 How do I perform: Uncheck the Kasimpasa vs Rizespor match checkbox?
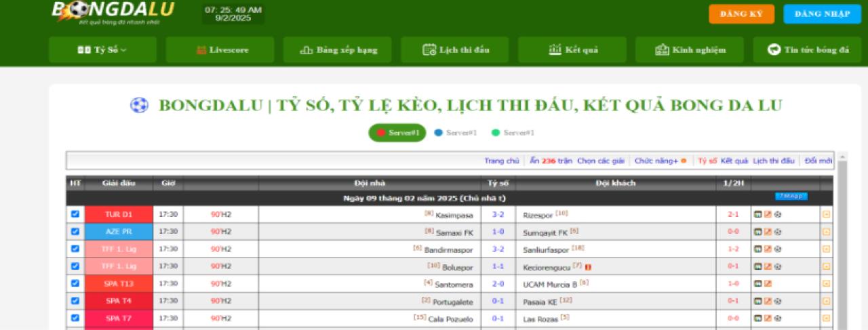click(x=75, y=214)
